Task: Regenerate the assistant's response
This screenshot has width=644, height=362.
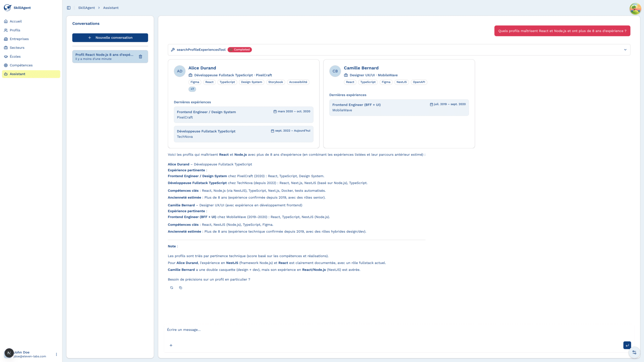Action: [x=171, y=288]
